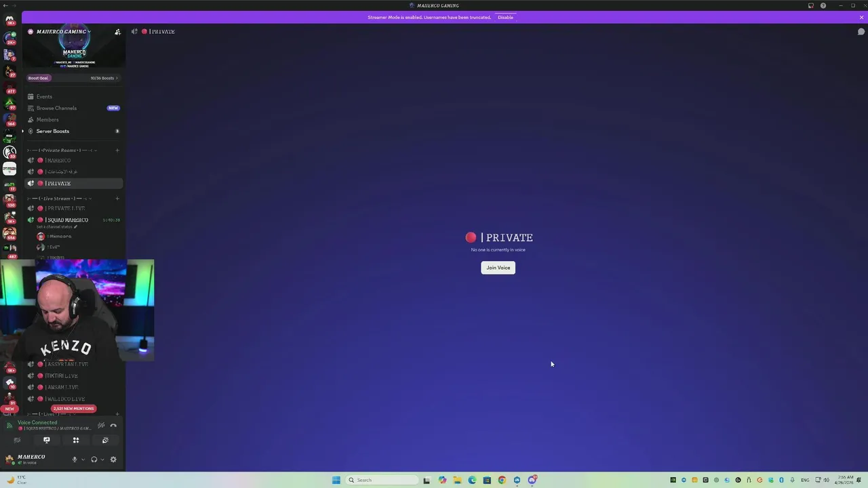Open Google Chrome from the taskbar
Image resolution: width=868 pixels, height=488 pixels.
pyautogui.click(x=502, y=480)
